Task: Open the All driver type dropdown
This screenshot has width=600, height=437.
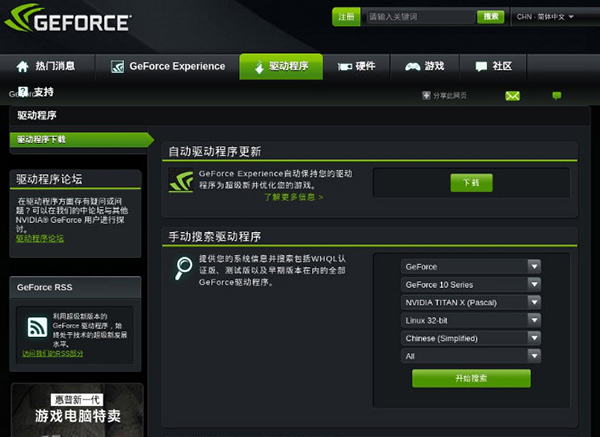Action: [471, 356]
